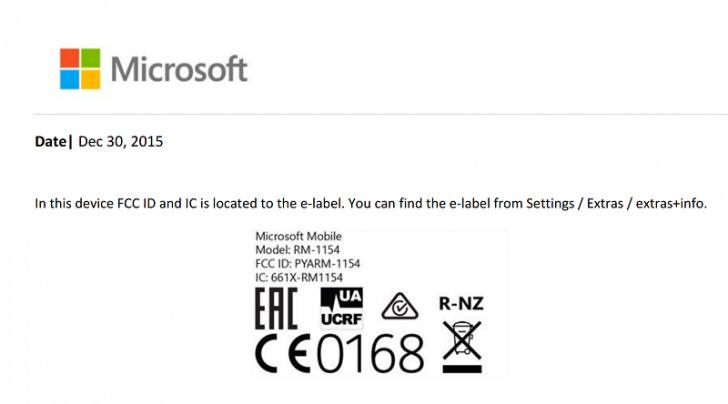Click the bold Date label

[x=51, y=142]
